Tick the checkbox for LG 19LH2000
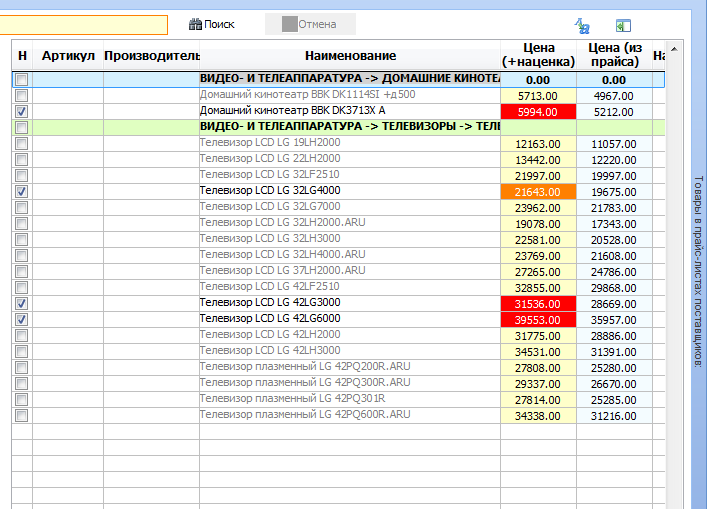The width and height of the screenshot is (707, 509). 21,144
